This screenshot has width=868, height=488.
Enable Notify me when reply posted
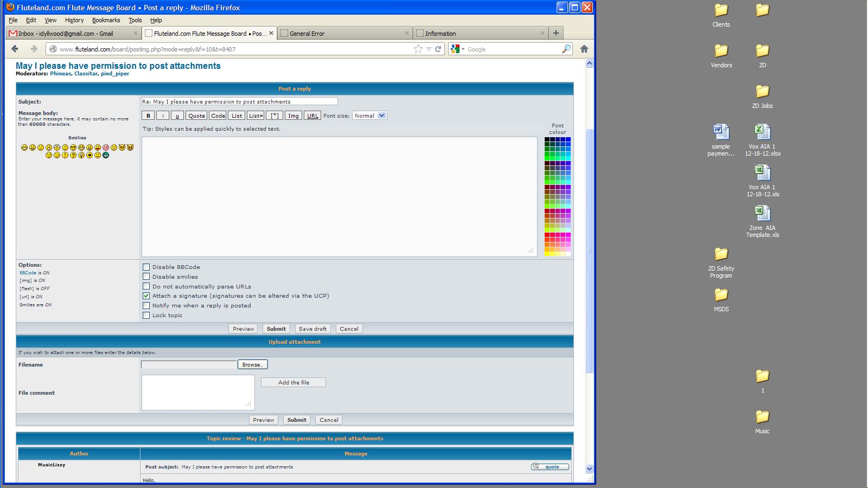coord(146,305)
